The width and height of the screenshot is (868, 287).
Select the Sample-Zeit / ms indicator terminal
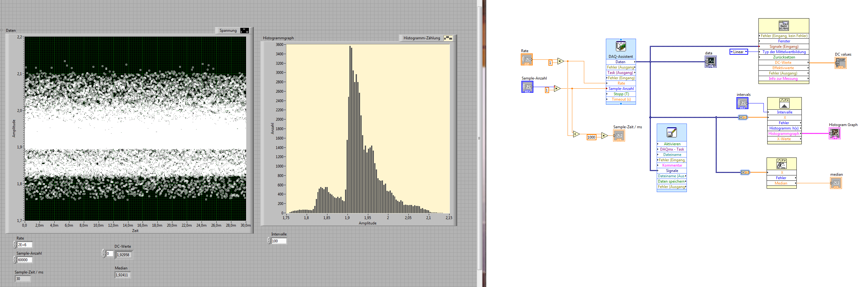coord(619,135)
